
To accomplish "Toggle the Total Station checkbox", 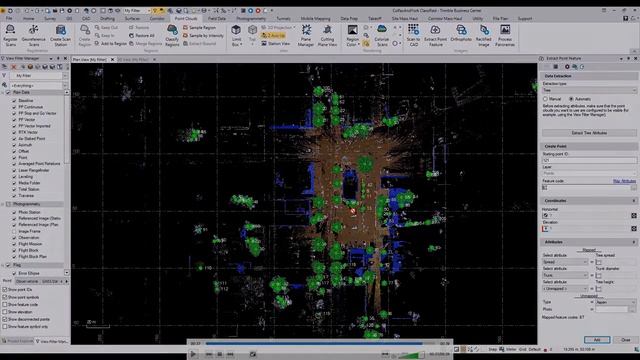I will [x=14, y=189].
